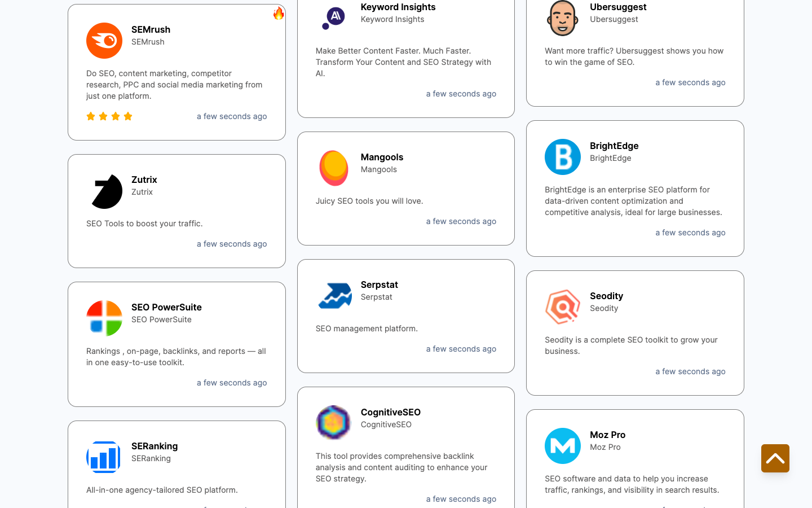Viewport: 812px width, 508px height.
Task: Click the BrightEdge blue B logo
Action: coord(563,157)
